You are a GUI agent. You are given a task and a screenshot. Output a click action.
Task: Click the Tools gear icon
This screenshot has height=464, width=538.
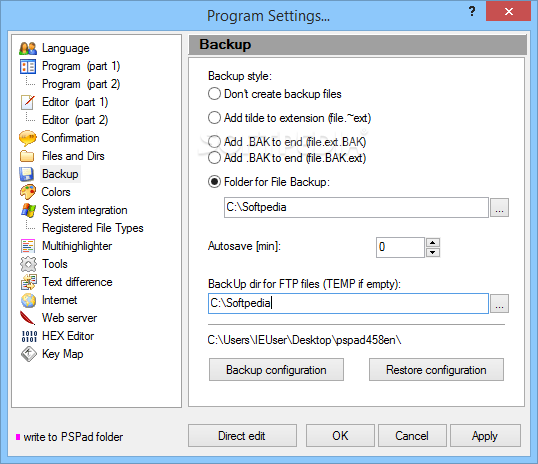[x=28, y=264]
